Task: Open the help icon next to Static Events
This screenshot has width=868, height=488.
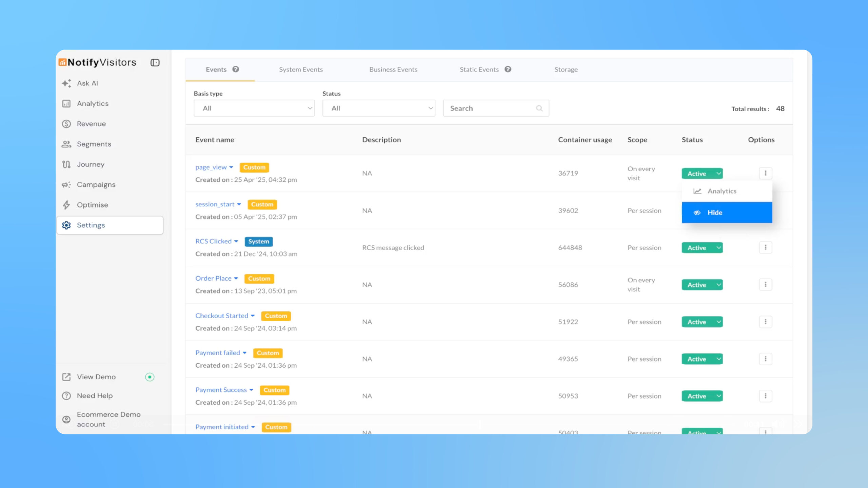Action: [508, 69]
